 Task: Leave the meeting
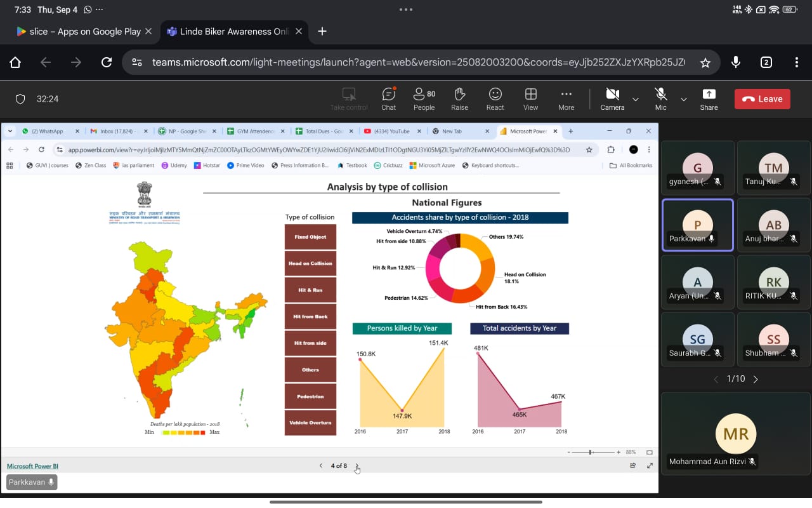(x=762, y=99)
